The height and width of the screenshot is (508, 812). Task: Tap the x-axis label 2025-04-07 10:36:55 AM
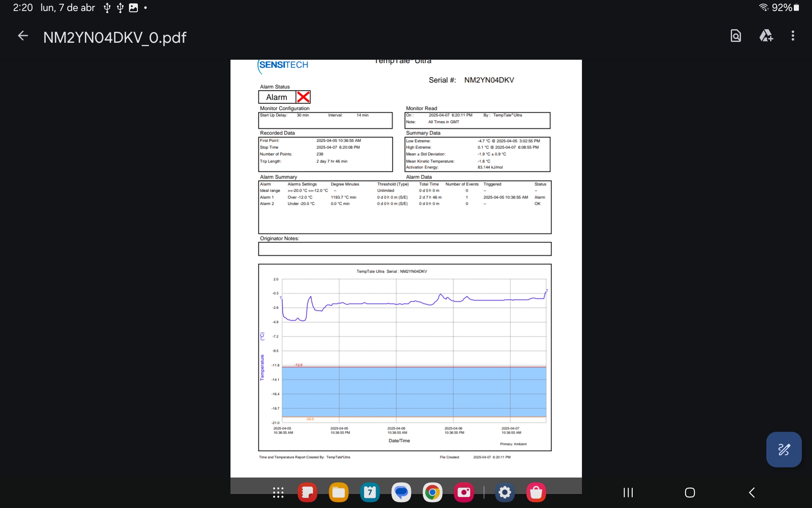point(511,431)
